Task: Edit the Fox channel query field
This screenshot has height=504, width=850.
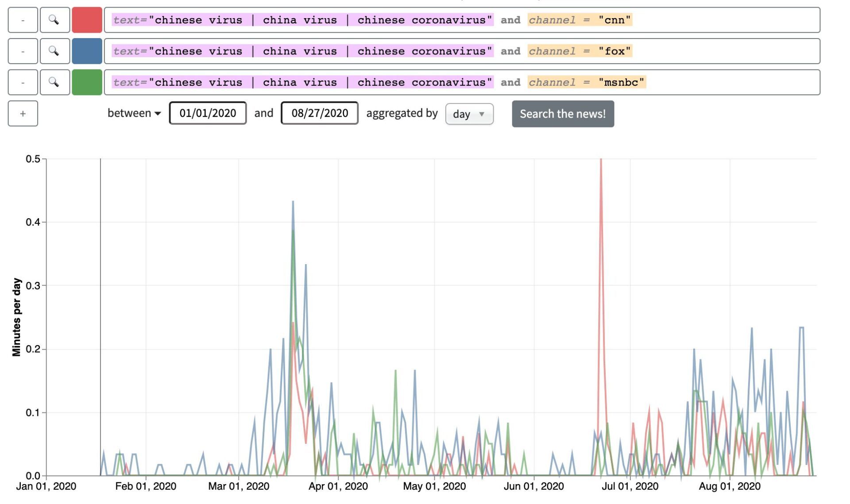Action: tap(462, 51)
